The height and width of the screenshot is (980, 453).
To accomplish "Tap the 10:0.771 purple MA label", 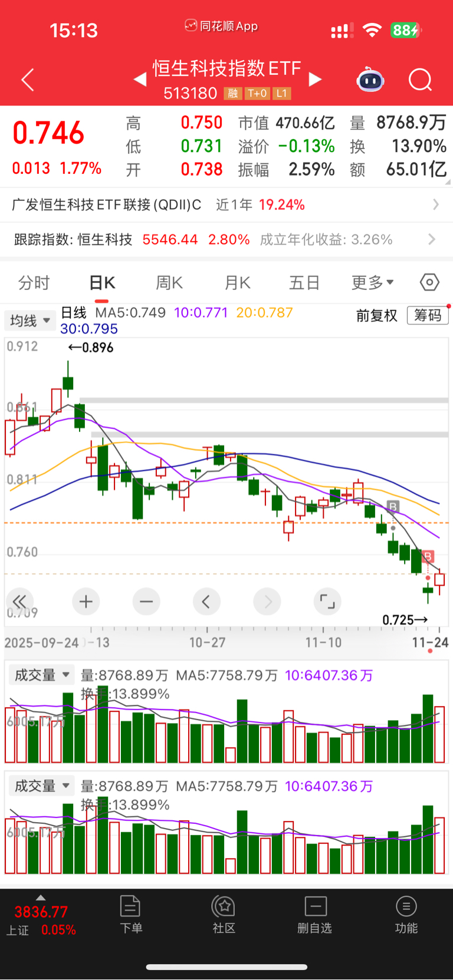I will pyautogui.click(x=201, y=312).
